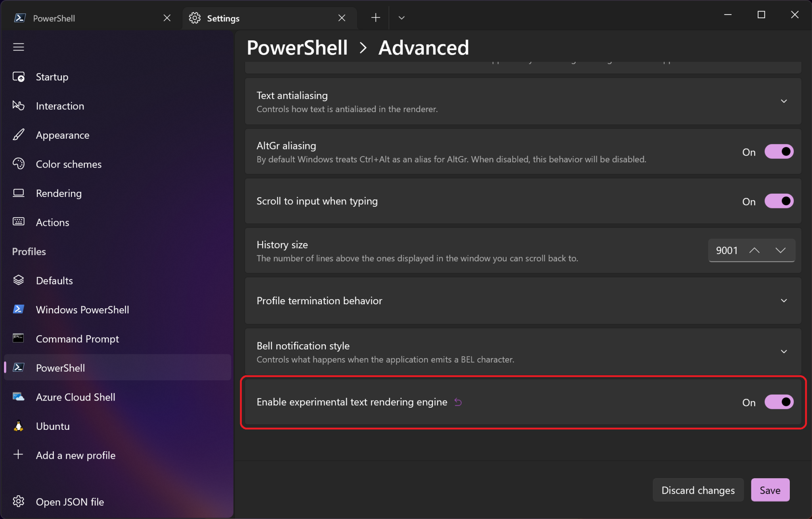Open a new terminal tab
The width and height of the screenshot is (812, 519).
375,17
